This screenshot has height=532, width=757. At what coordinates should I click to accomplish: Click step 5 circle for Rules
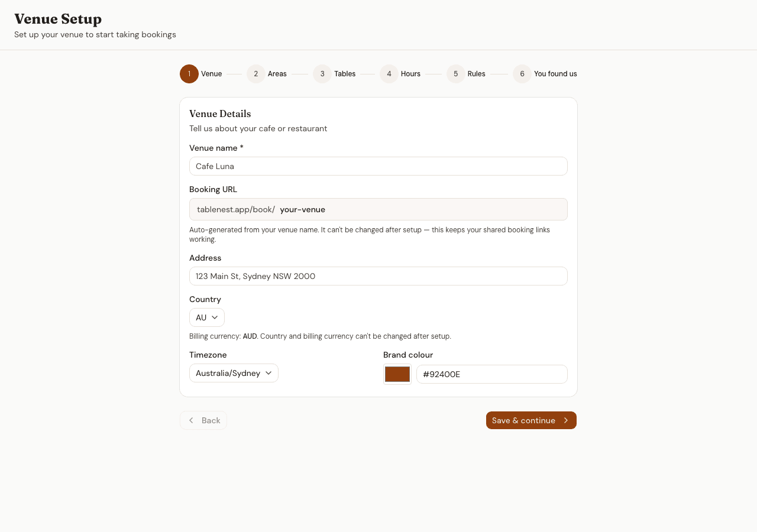[456, 74]
